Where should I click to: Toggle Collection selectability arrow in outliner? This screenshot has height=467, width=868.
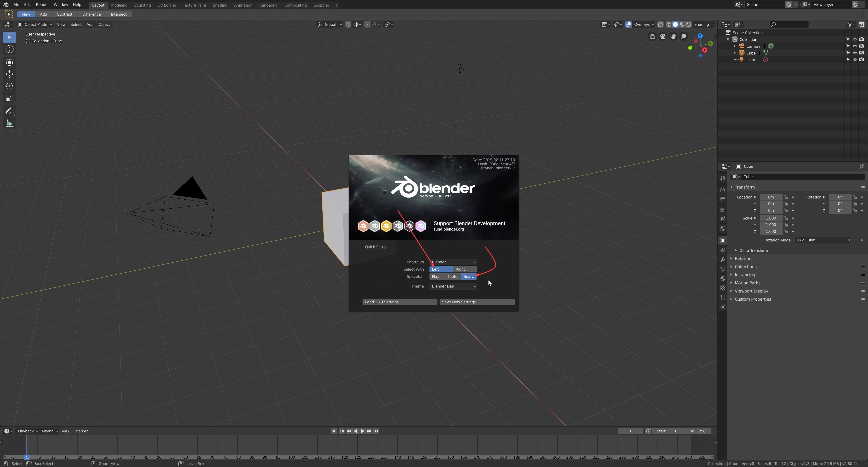click(848, 39)
